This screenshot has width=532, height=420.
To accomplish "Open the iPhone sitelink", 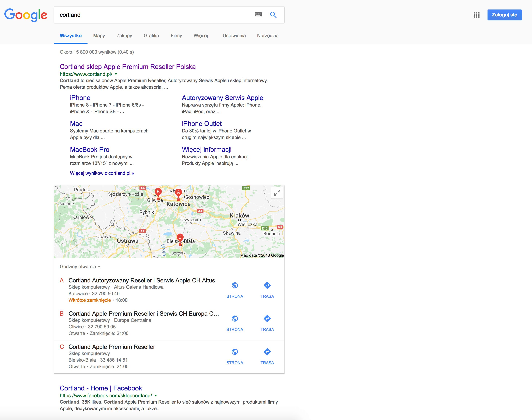I will 80,98.
